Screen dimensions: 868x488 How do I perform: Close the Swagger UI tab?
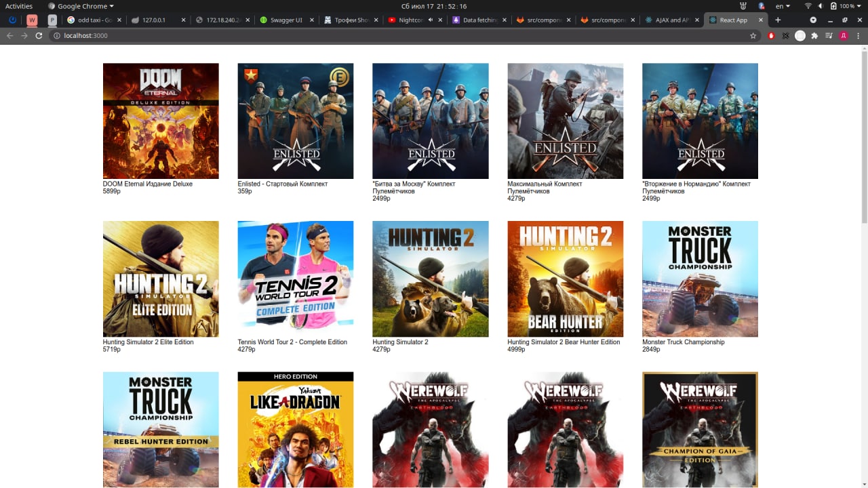click(x=312, y=20)
